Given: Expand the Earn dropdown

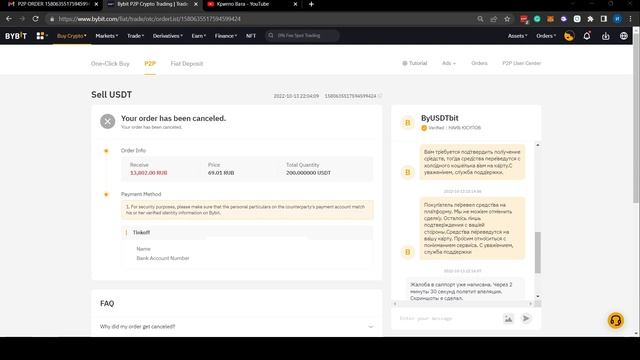Looking at the screenshot, I should click(x=199, y=36).
